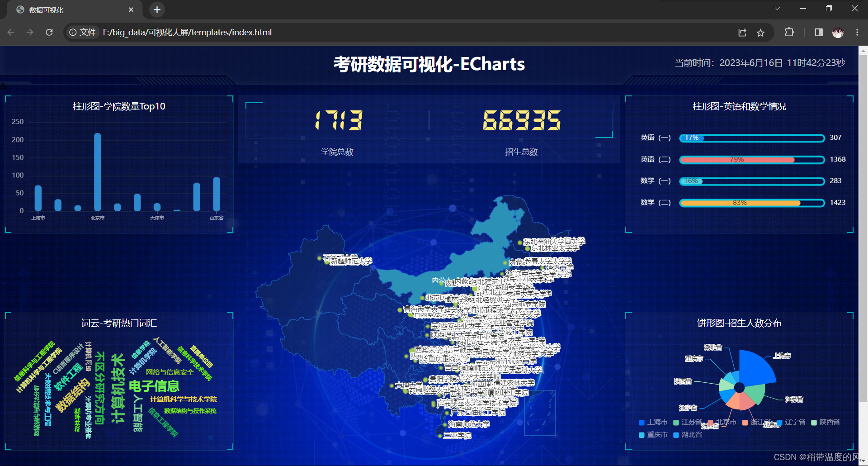Viewport: 868px width, 466px height.
Task: Bookmark the page using the star icon
Action: (x=761, y=32)
